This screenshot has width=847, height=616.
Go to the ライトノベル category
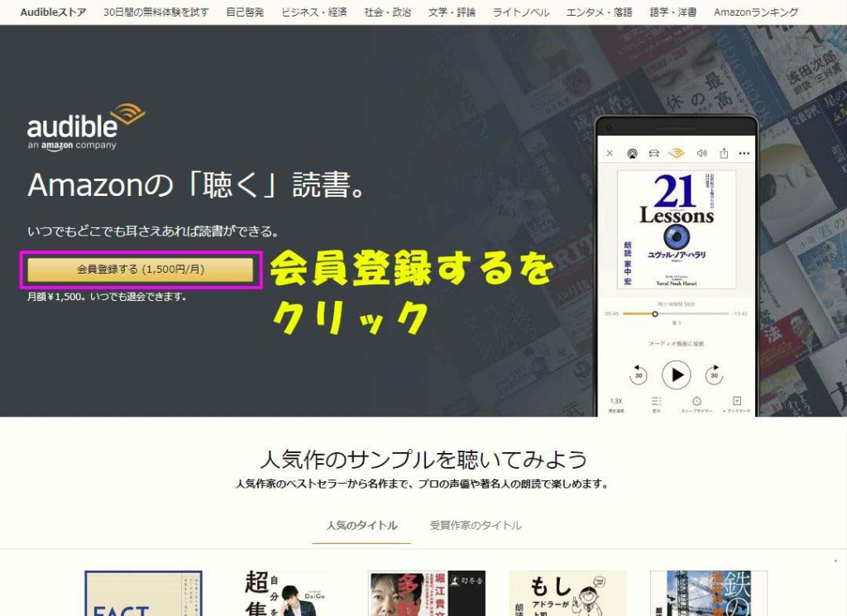pos(521,12)
